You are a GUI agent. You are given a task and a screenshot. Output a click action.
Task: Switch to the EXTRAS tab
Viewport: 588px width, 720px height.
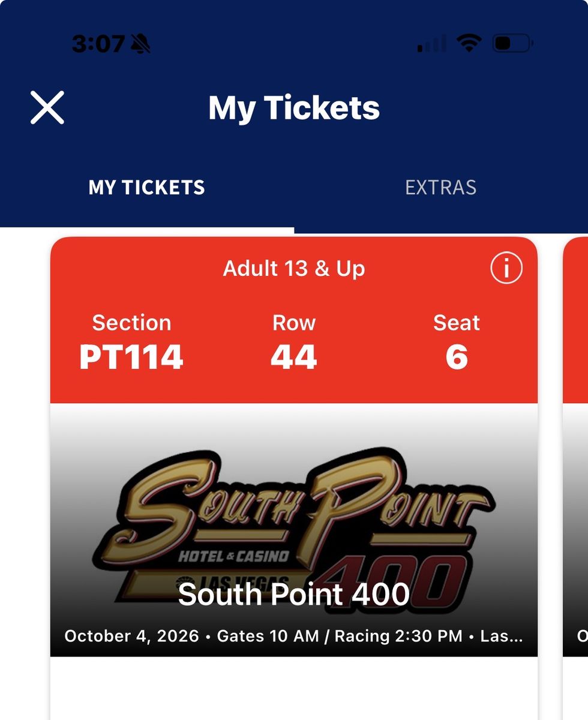point(441,187)
